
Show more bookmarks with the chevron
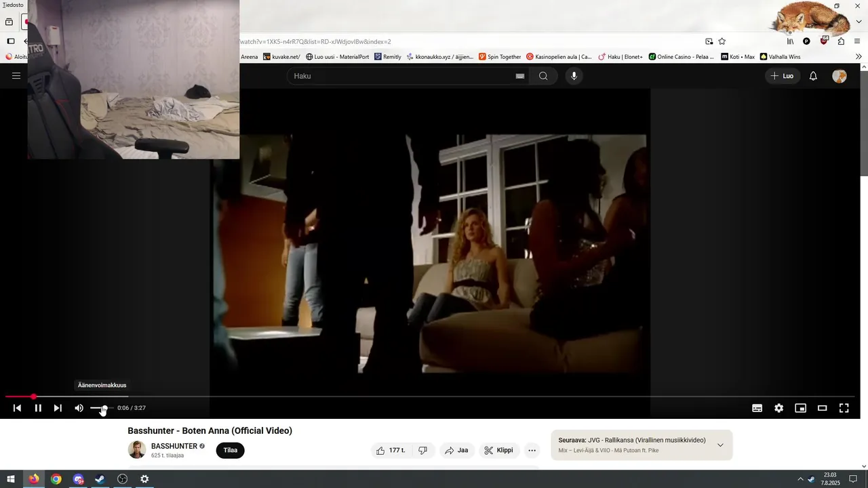(859, 57)
